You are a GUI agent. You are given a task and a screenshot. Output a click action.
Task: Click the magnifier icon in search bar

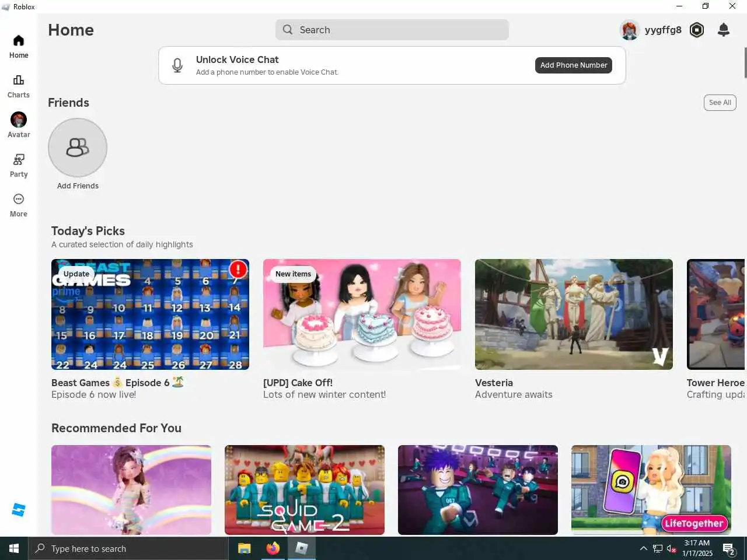click(x=288, y=30)
